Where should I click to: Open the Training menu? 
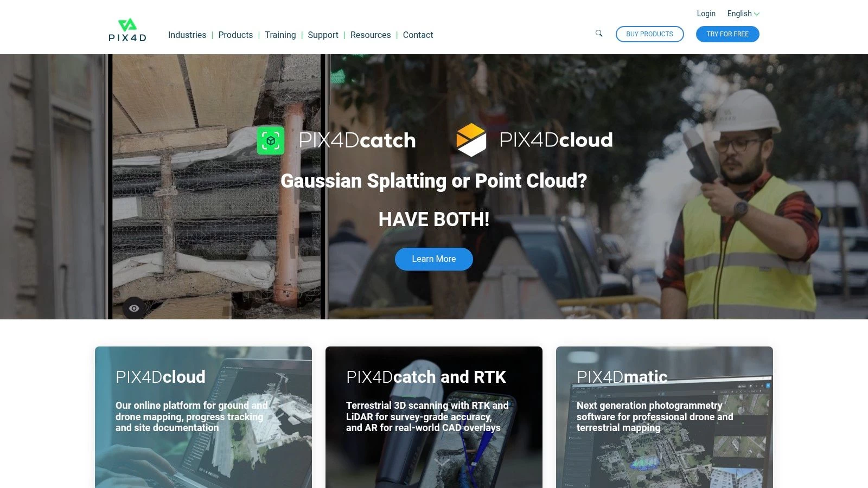click(280, 35)
